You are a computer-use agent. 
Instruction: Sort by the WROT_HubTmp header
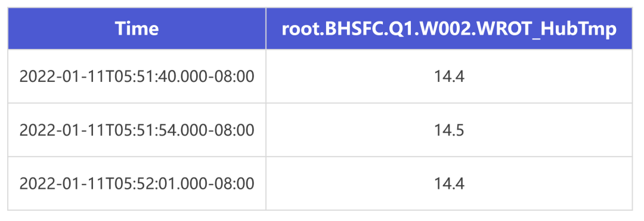click(x=449, y=29)
